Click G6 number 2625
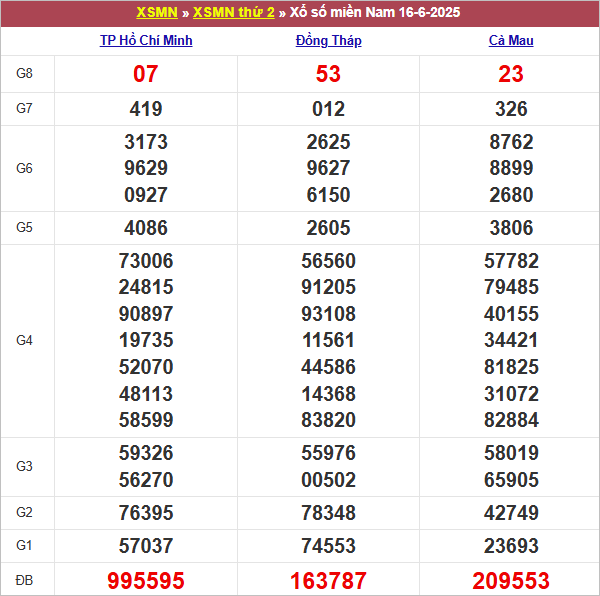This screenshot has width=600, height=596. pyautogui.click(x=328, y=142)
